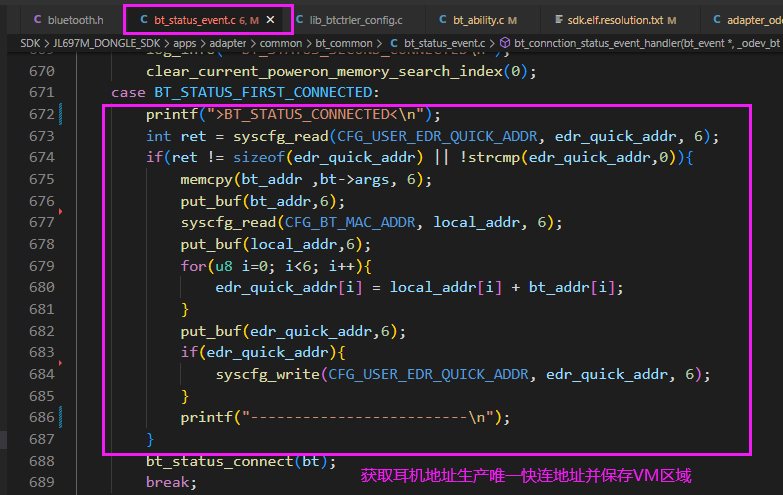
Task: Click the red marker beside line 684
Action: tap(60, 363)
